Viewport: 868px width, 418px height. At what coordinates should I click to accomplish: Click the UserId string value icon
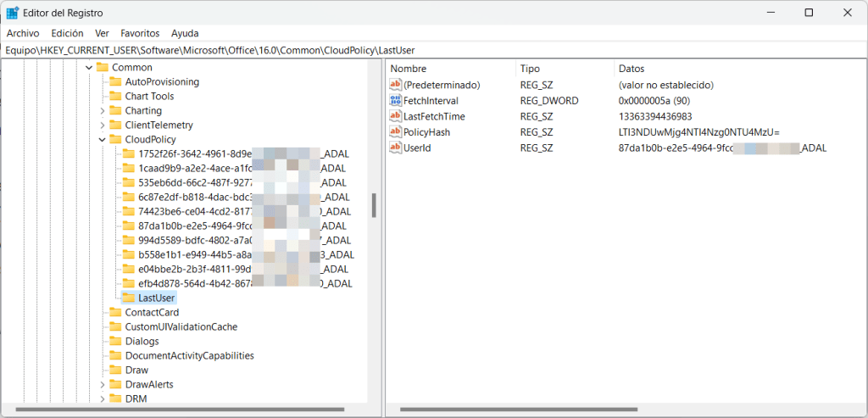coord(395,148)
